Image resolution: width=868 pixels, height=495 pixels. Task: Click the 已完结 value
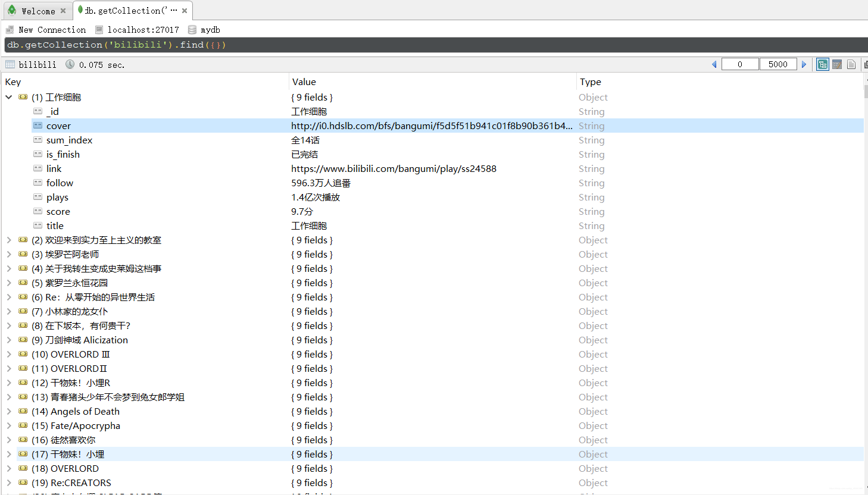coord(304,154)
